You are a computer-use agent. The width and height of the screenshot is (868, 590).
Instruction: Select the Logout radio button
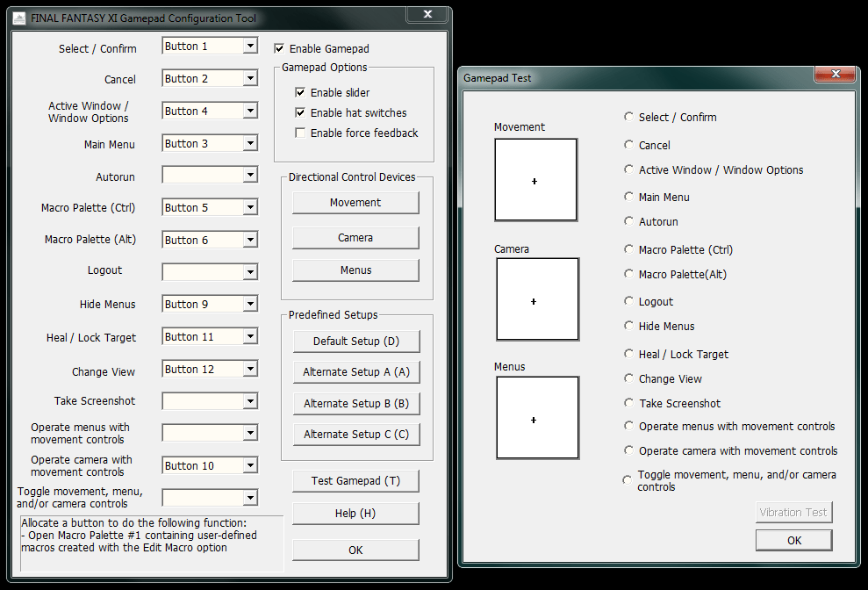[629, 301]
